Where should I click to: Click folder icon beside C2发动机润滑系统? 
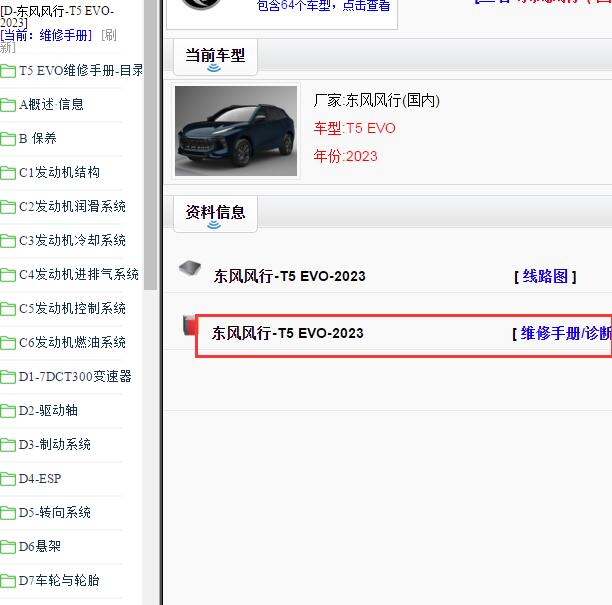tap(8, 207)
